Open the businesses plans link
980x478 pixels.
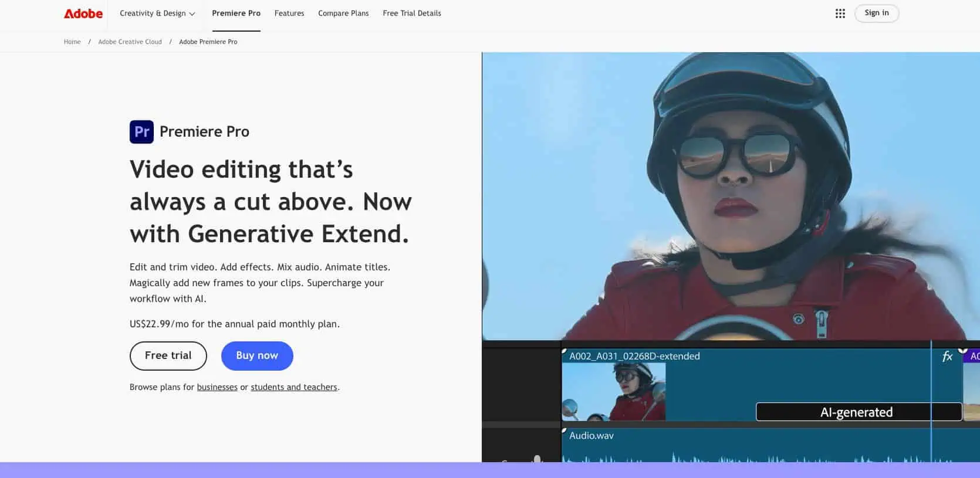click(217, 387)
